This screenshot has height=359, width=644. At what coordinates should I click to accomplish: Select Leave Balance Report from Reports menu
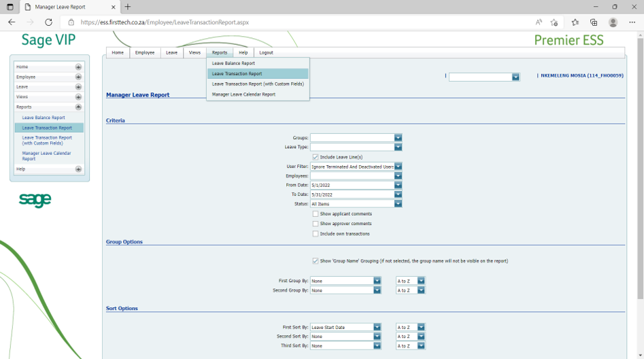point(233,63)
